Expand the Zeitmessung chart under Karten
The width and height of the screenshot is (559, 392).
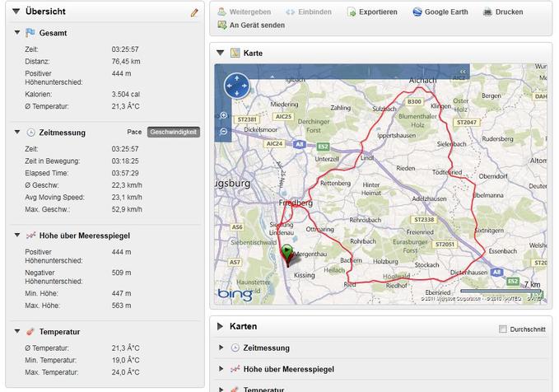[221, 348]
